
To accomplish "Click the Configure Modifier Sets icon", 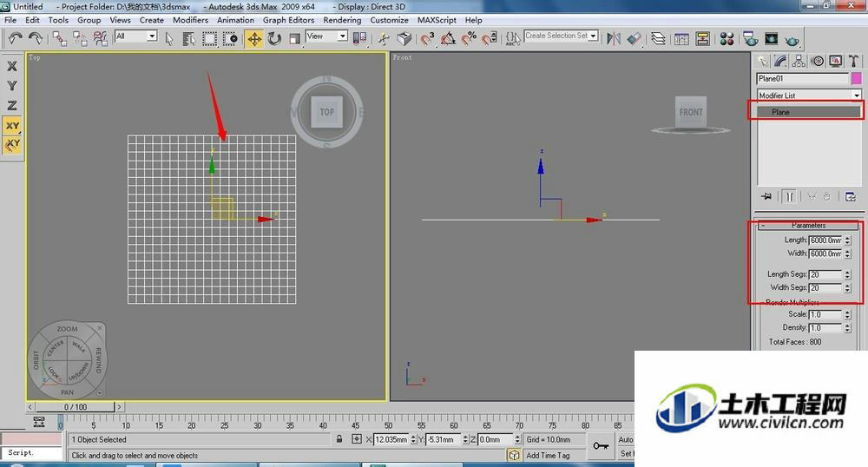I will point(851,196).
